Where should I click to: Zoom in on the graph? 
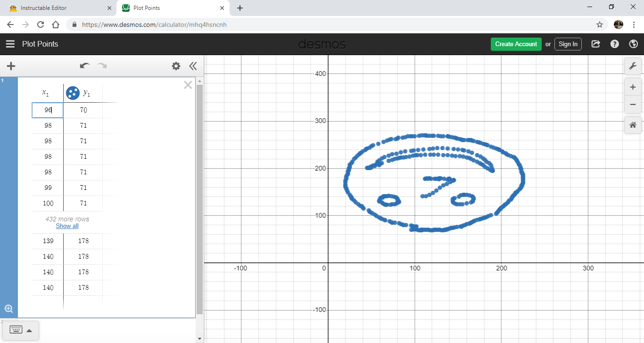point(633,87)
